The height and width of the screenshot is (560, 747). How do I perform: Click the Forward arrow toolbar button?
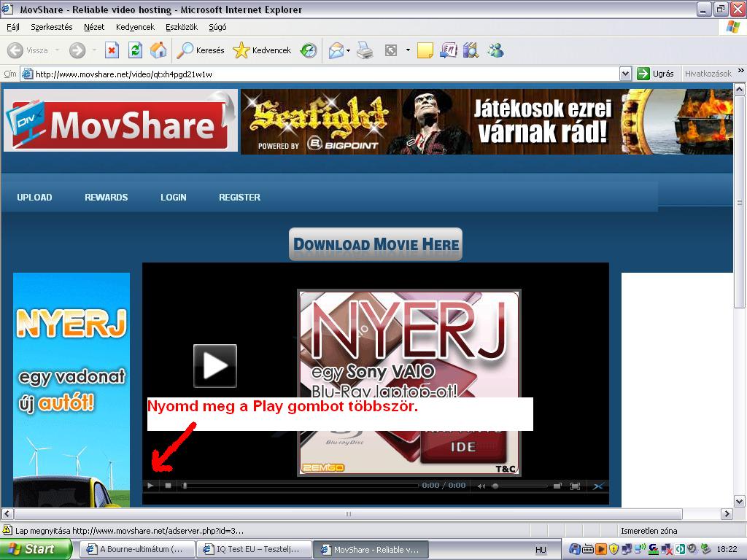coord(77,50)
